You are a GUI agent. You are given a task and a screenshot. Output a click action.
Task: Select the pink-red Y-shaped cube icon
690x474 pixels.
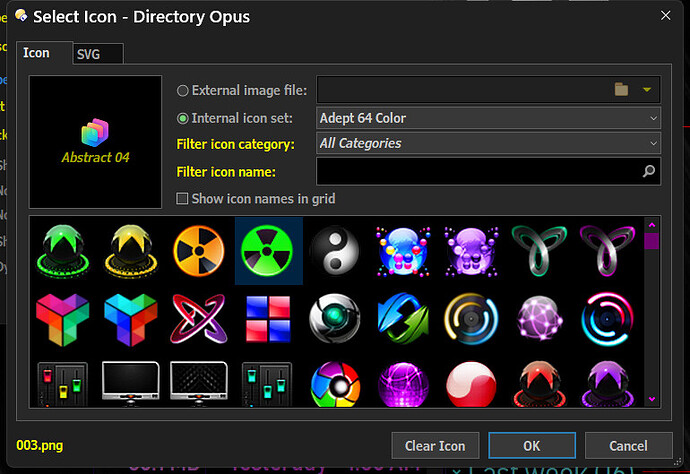pyautogui.click(x=62, y=320)
